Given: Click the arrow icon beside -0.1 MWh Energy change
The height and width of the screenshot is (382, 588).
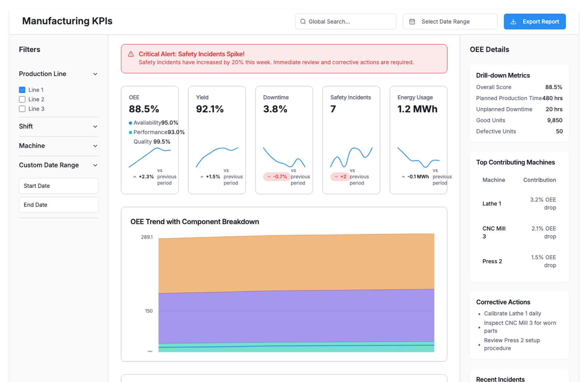Looking at the screenshot, I should coord(403,177).
